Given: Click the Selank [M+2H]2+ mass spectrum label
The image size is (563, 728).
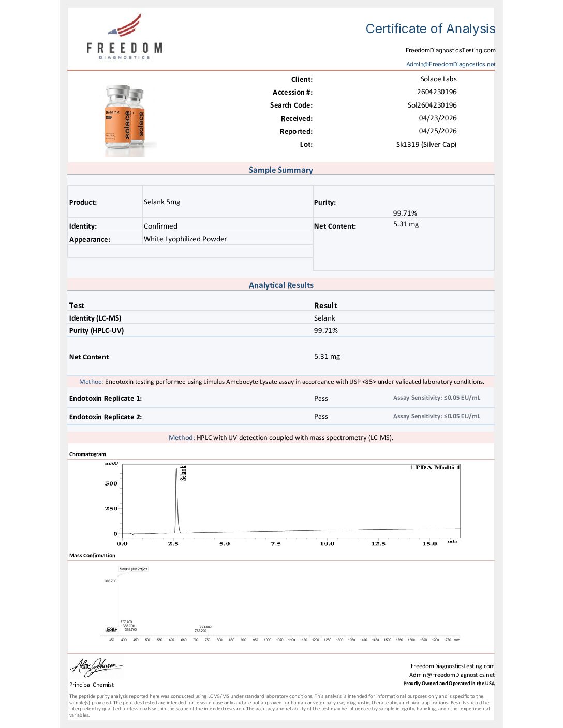Looking at the screenshot, I should click(x=134, y=569).
